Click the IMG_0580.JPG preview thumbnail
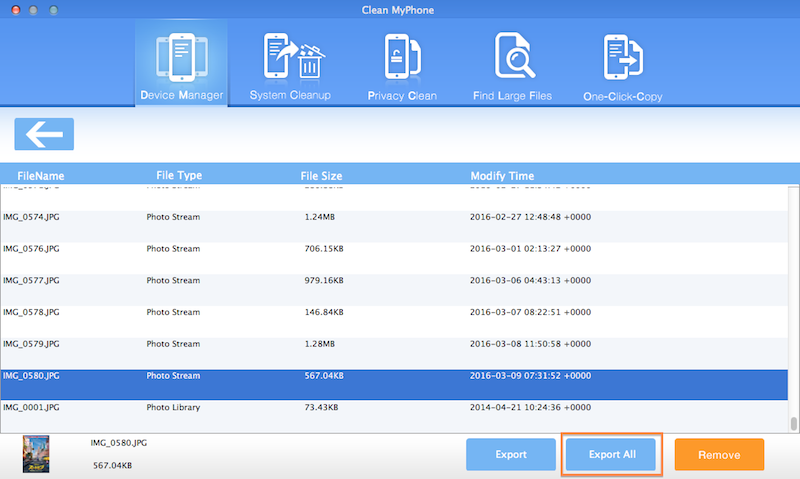This screenshot has height=479, width=800. [x=36, y=454]
